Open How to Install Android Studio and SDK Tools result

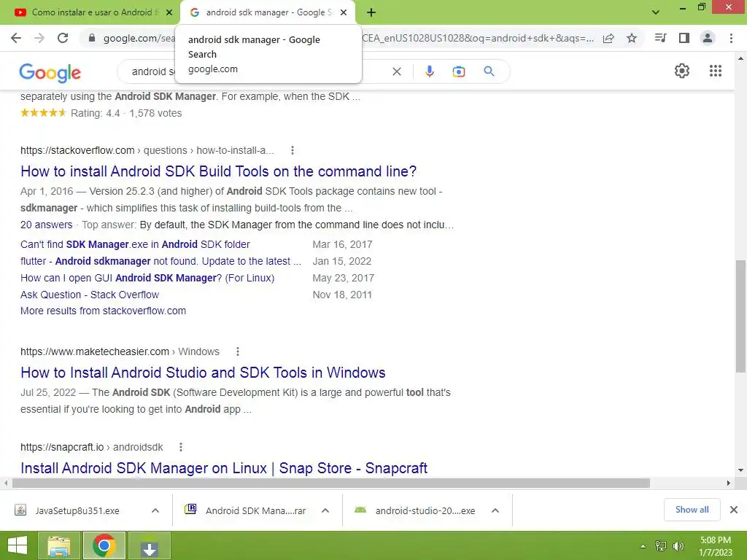pos(203,373)
